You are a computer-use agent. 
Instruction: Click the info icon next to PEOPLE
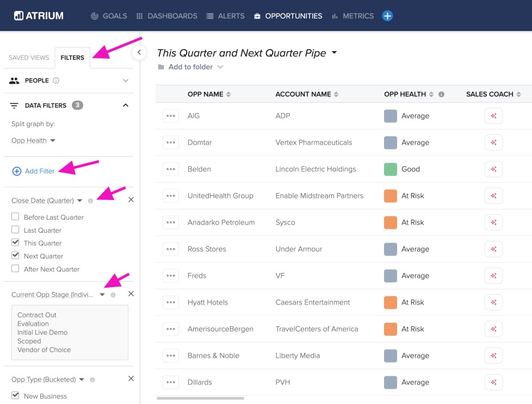(57, 80)
